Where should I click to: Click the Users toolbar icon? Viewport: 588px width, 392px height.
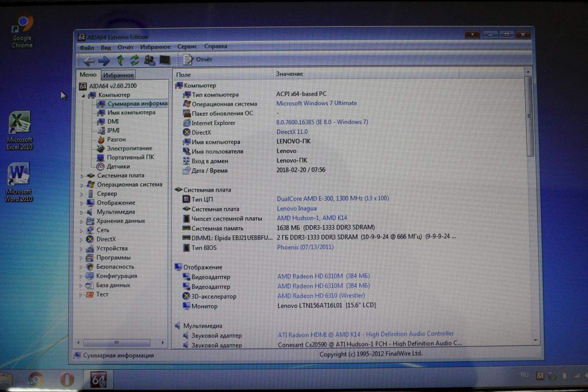(149, 60)
